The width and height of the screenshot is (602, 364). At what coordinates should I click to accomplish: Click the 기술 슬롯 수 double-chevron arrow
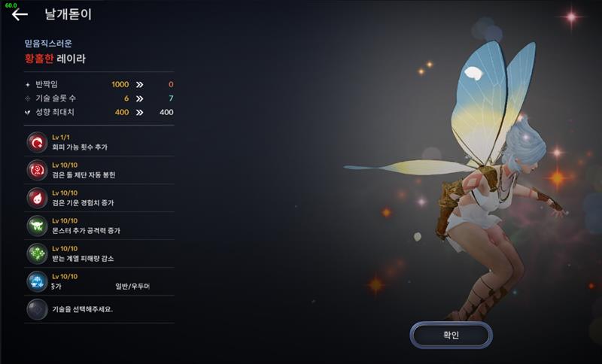click(x=140, y=99)
